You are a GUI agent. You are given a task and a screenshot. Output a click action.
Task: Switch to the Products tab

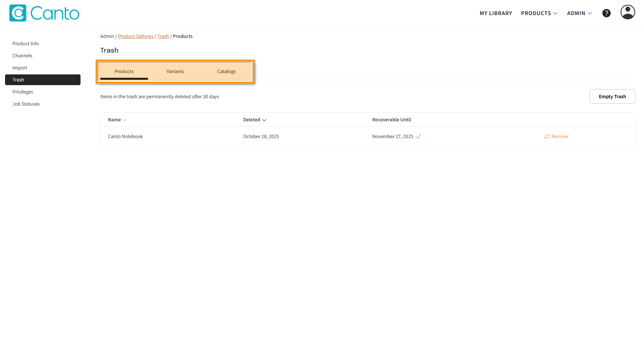[x=124, y=71]
